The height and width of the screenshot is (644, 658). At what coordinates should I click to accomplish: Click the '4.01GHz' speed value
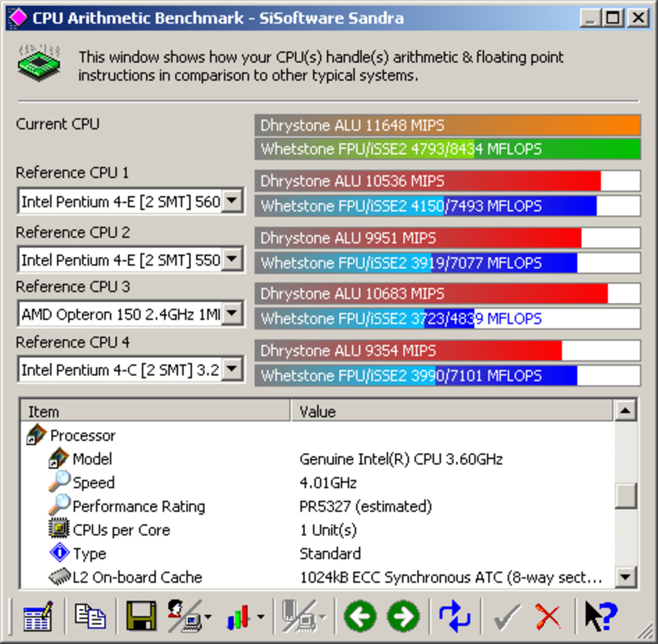[328, 483]
